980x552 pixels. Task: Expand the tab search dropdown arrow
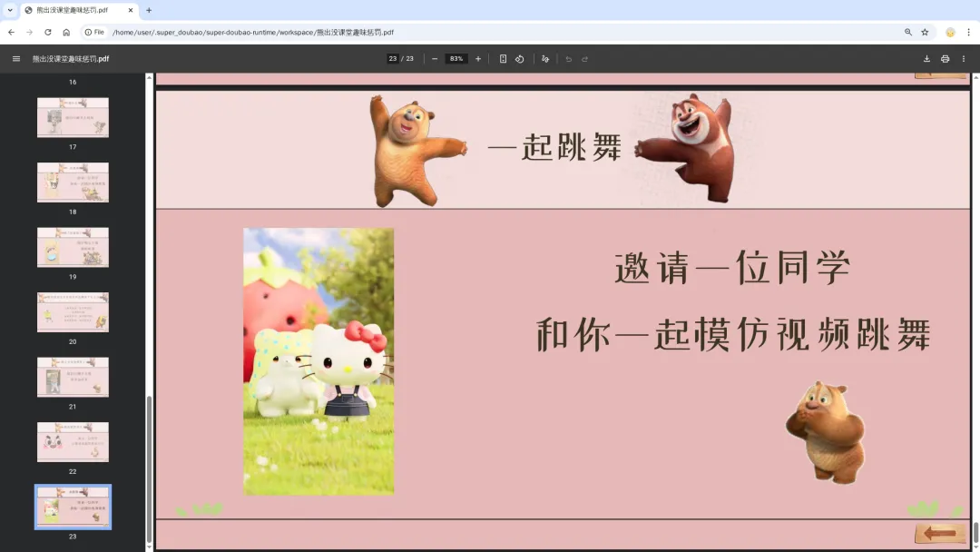(10, 10)
